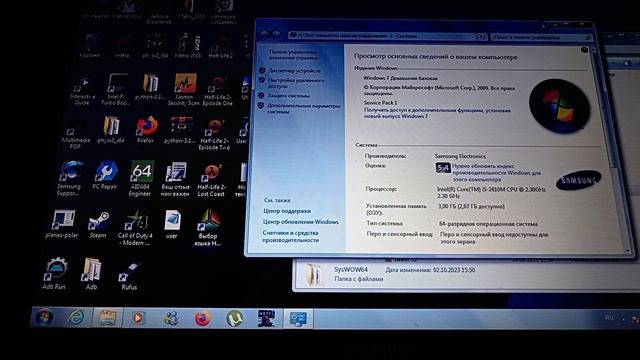Select the Norton Security Scan desktop icon
This screenshot has height=360, width=640.
tap(184, 89)
